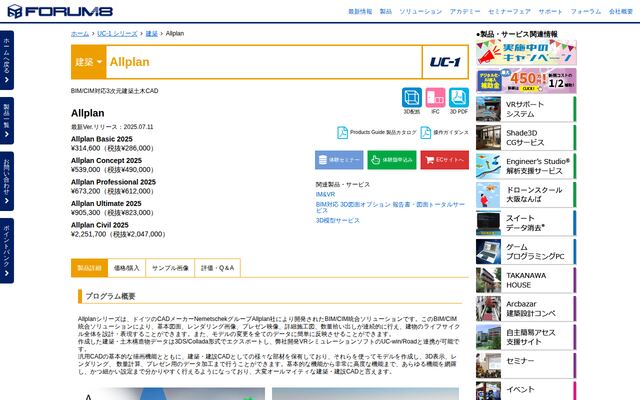Open Engineer's Studio 解析支援サービス item
This screenshot has height=400, width=640.
[526, 166]
